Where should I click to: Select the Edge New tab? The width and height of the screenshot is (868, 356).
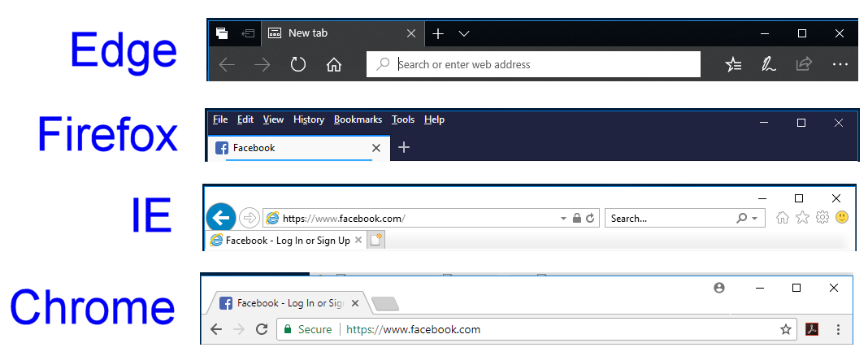(343, 33)
